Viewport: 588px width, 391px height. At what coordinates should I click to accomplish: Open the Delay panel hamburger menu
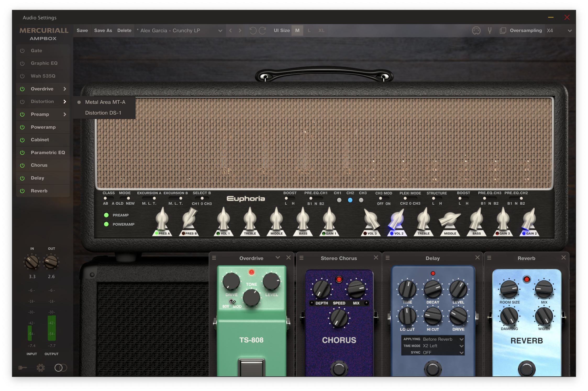(x=387, y=258)
